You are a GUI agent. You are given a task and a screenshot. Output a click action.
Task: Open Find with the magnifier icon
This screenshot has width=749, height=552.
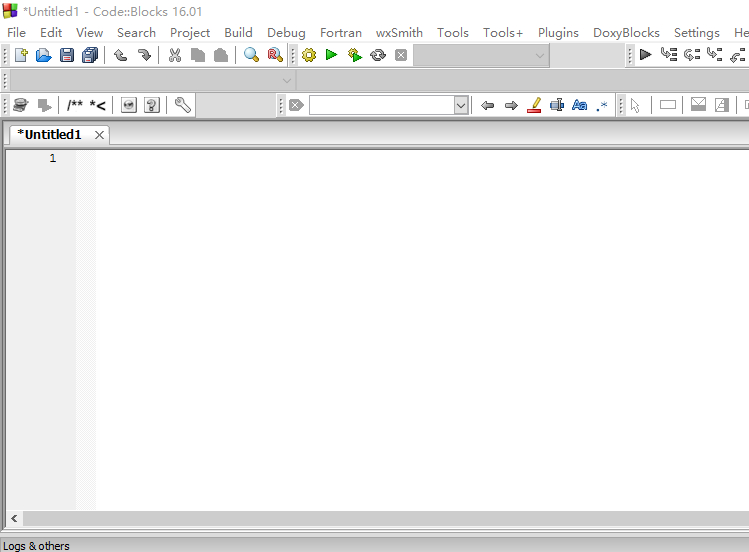[251, 55]
